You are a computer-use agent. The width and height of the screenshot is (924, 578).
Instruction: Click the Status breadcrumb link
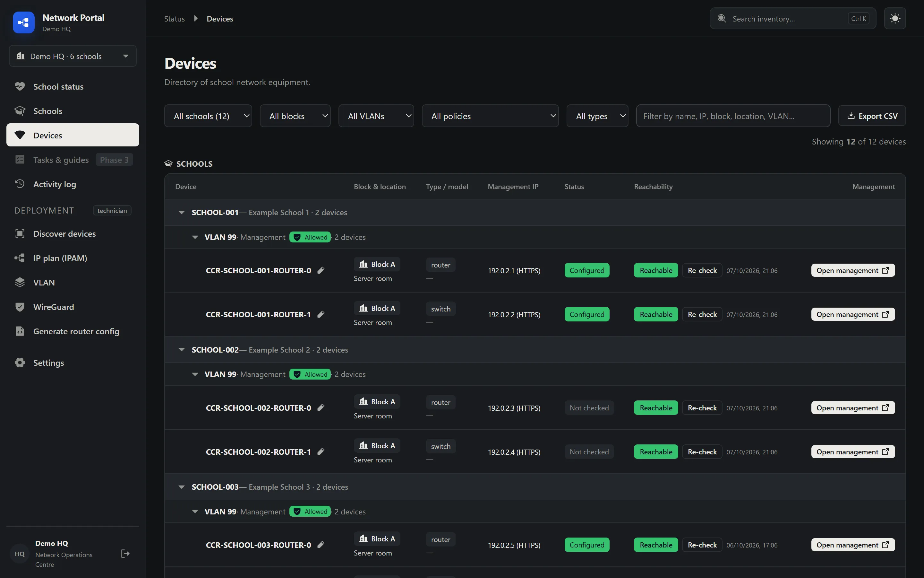[x=175, y=19]
